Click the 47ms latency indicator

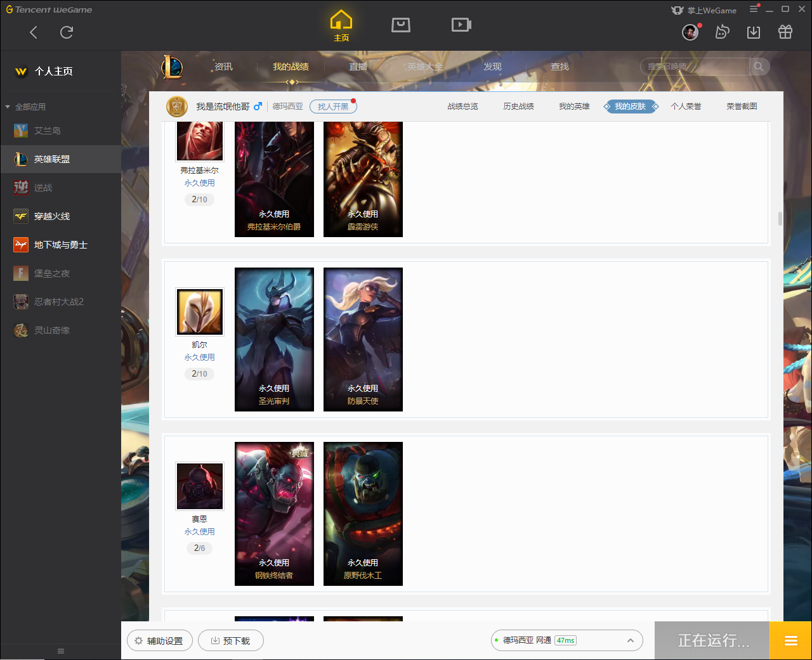[x=565, y=640]
